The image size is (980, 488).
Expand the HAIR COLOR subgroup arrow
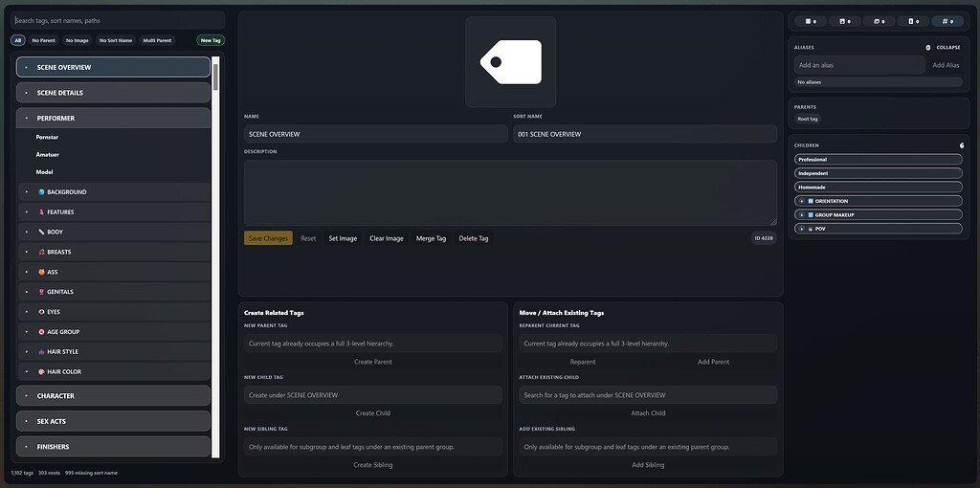click(x=27, y=372)
